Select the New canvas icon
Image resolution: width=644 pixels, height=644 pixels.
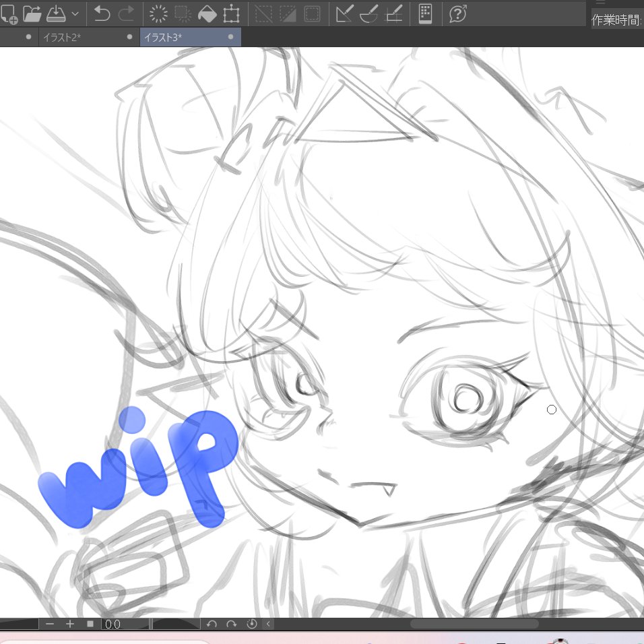pos(10,13)
